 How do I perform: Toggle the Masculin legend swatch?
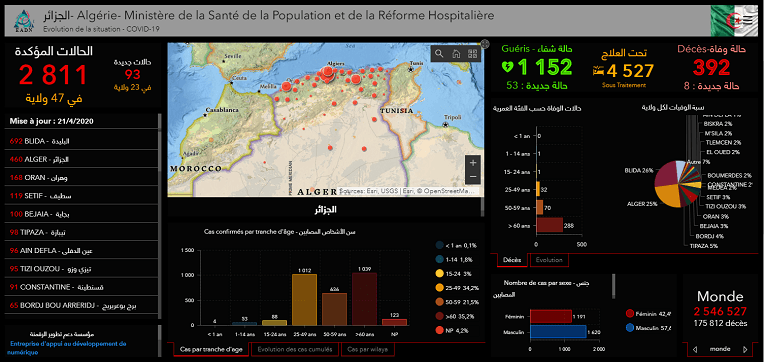point(629,328)
